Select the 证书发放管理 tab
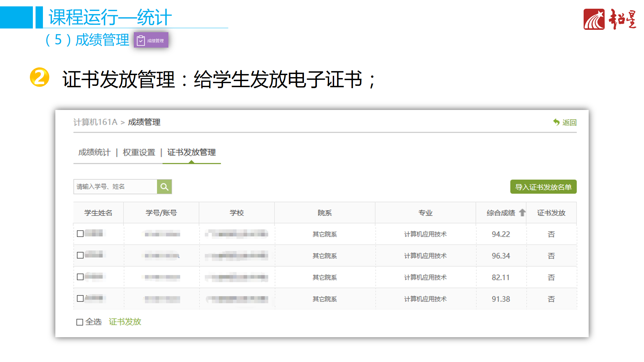Screen dimensions: 644x362 click(192, 153)
